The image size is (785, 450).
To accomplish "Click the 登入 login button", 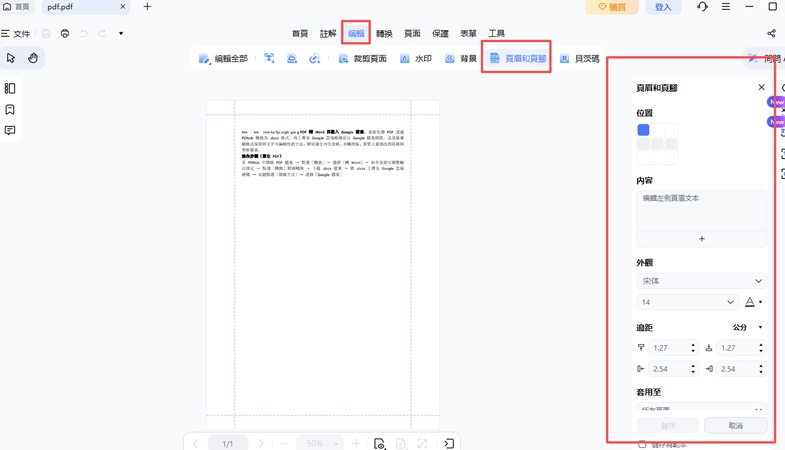I will (662, 7).
